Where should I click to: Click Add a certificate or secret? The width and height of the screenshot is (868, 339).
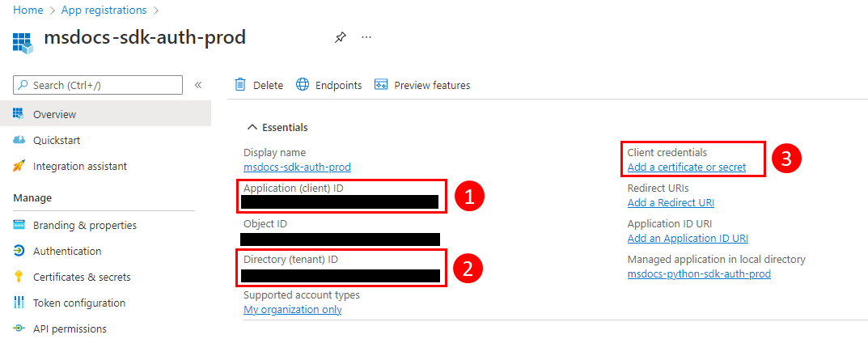tap(687, 167)
